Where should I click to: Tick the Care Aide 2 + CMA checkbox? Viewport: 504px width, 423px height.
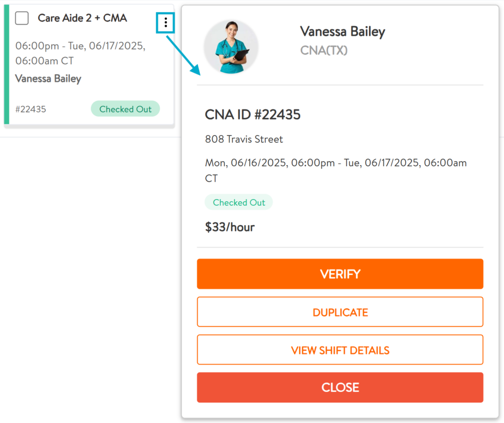point(22,18)
